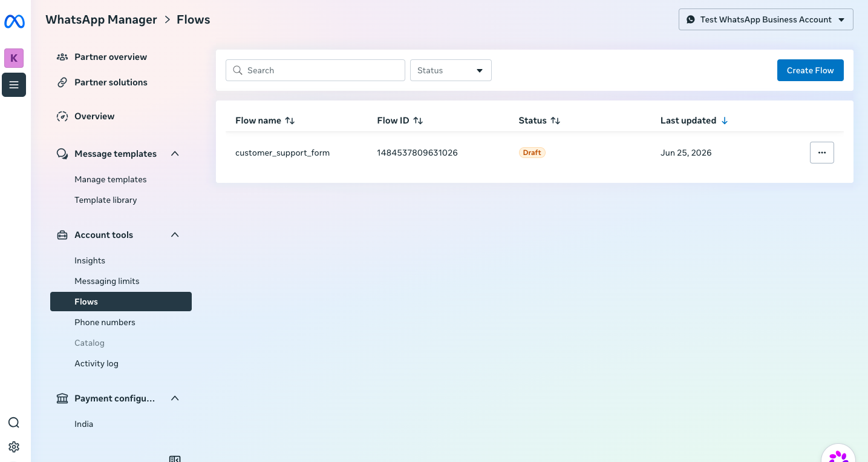This screenshot has width=868, height=462.
Task: Click the Create Flow button
Action: pyautogui.click(x=811, y=70)
